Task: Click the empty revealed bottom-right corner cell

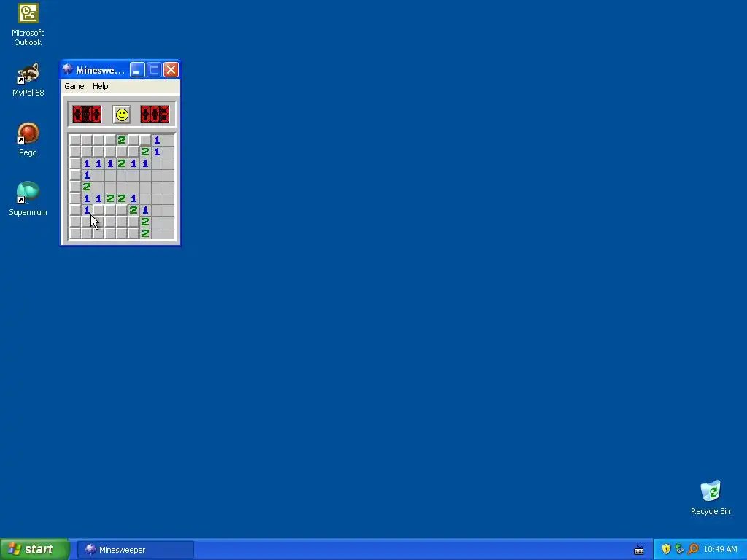Action: point(169,233)
